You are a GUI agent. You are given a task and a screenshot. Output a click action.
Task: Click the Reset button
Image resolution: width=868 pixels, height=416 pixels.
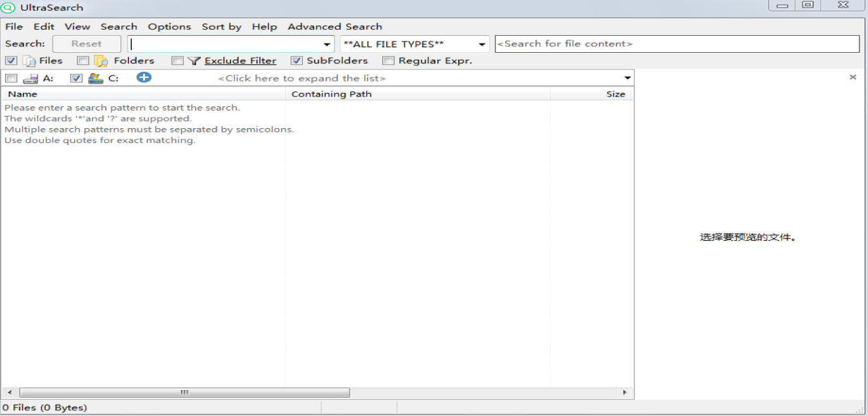pos(87,44)
